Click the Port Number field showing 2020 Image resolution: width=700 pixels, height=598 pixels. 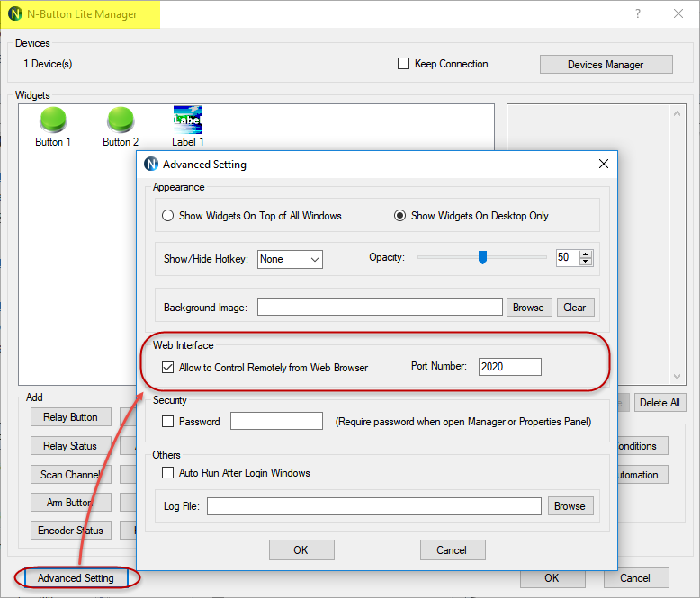[x=510, y=367]
